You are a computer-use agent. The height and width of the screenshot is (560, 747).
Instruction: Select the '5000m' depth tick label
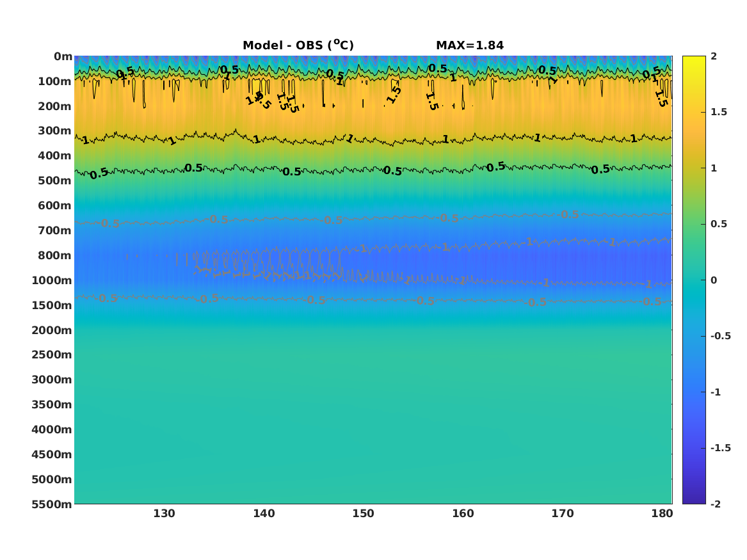(52, 479)
